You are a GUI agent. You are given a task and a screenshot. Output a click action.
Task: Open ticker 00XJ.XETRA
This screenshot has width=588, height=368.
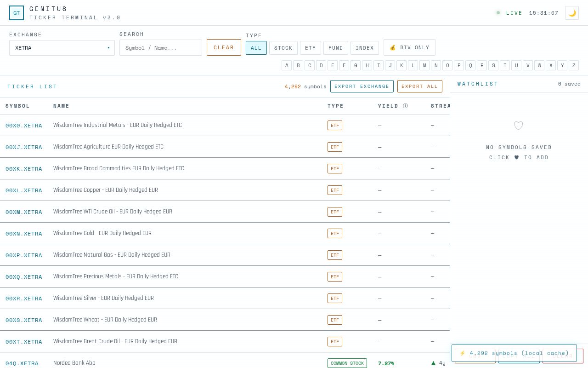pyautogui.click(x=24, y=147)
